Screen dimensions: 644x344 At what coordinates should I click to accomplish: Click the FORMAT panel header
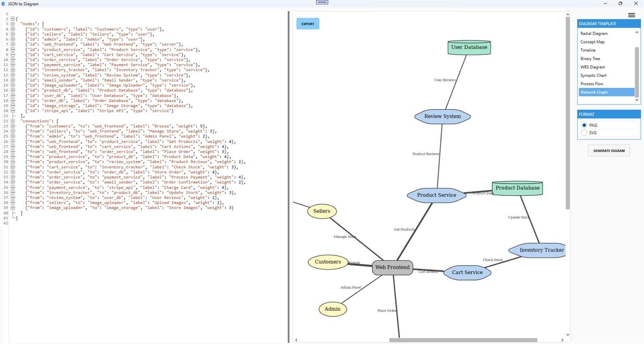pyautogui.click(x=609, y=114)
